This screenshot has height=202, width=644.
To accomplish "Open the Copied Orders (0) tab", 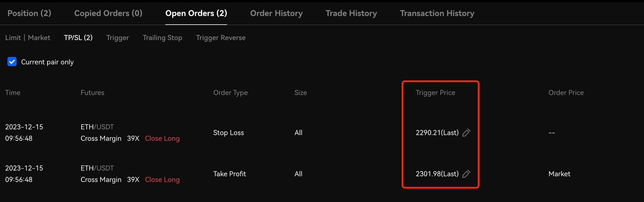I will point(108,13).
